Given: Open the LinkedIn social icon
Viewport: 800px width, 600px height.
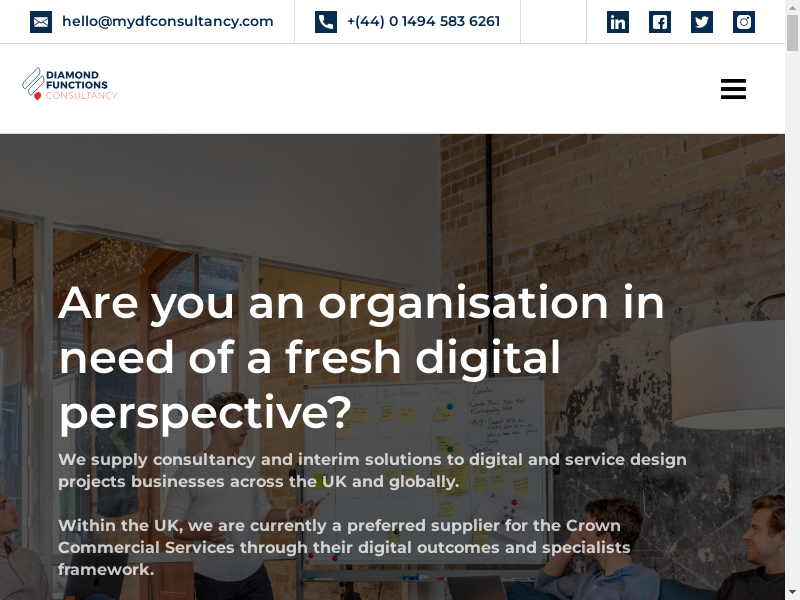Looking at the screenshot, I should pos(617,22).
